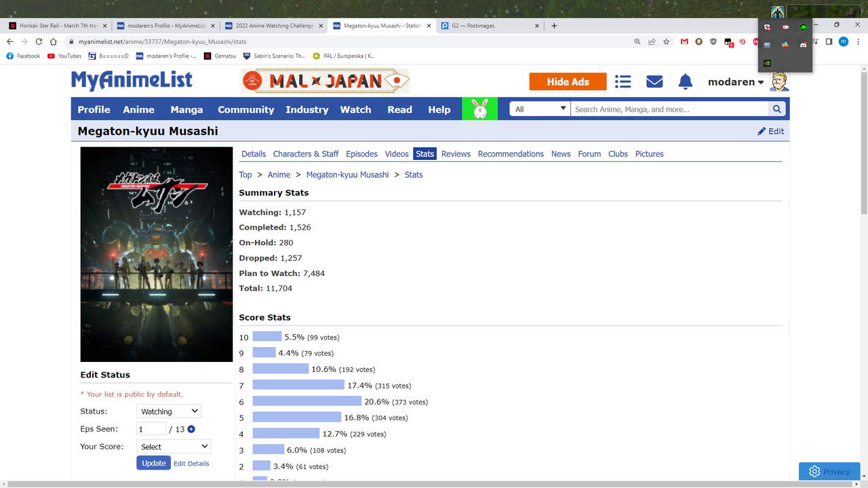Viewport: 868px width, 488px height.
Task: Open the search category All dropdown
Action: pos(540,109)
